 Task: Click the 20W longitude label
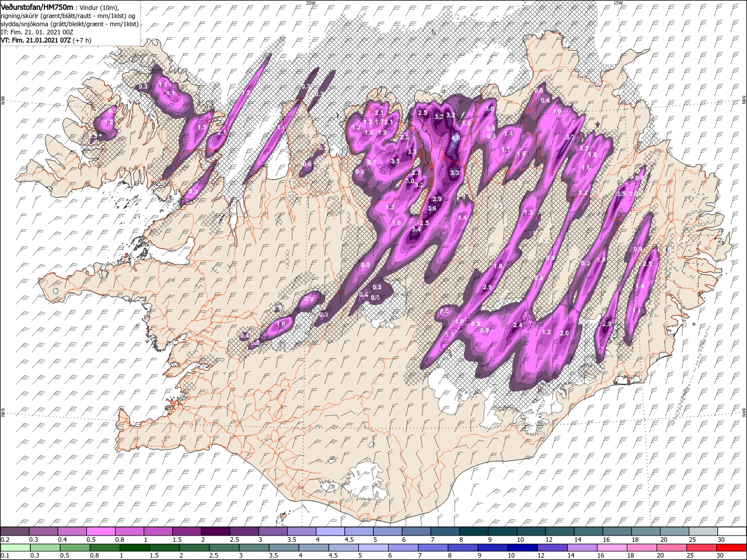310,3
